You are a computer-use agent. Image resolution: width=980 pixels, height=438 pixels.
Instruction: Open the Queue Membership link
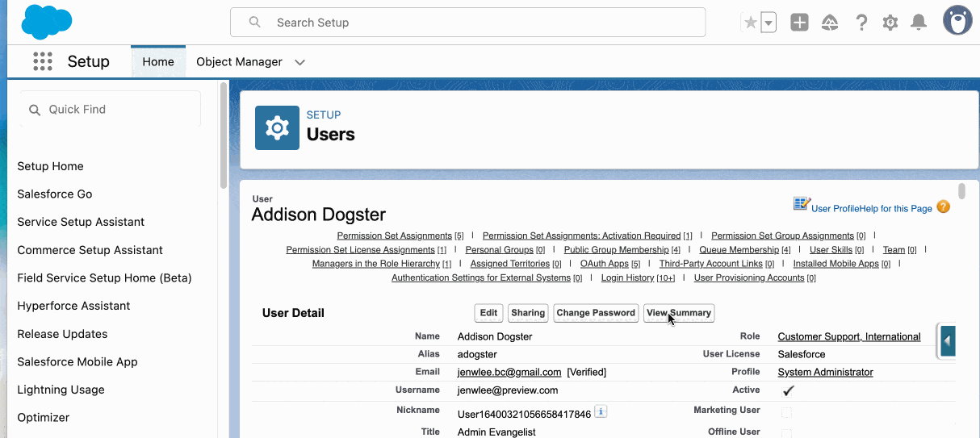tap(739, 250)
